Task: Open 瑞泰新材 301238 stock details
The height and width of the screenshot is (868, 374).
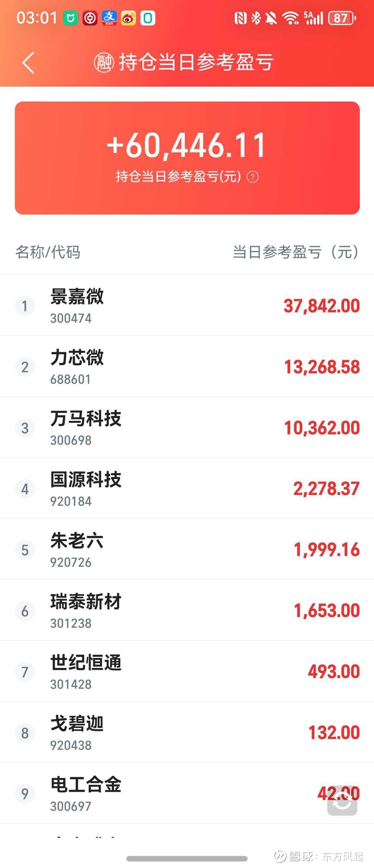Action: click(x=187, y=610)
